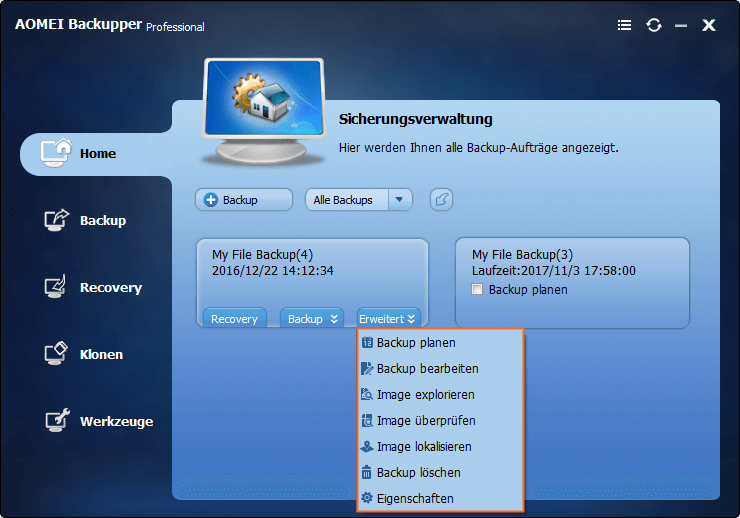Click the new Backup button
This screenshot has height=518, width=740.
click(244, 200)
